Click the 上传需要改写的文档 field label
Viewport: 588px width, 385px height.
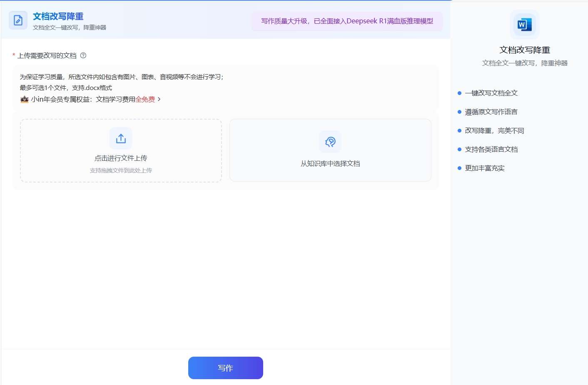47,55
